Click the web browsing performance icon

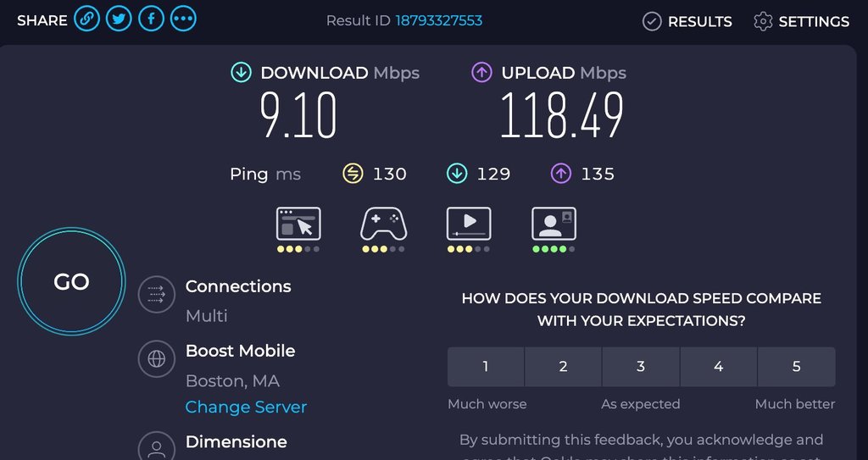[298, 224]
